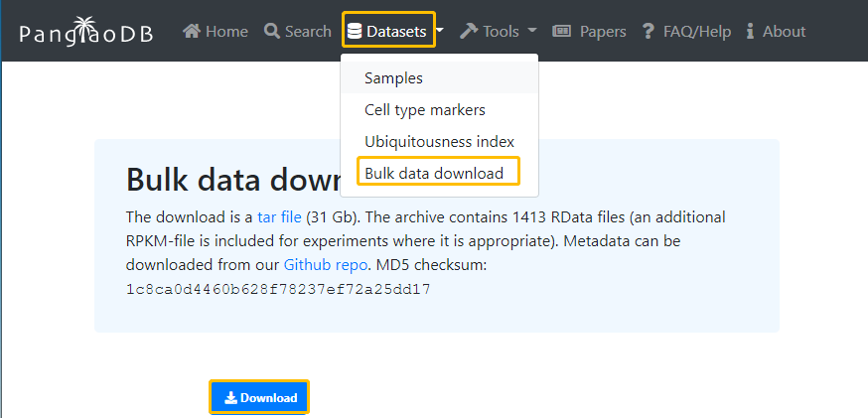Select Bulk data download menu item

[434, 173]
